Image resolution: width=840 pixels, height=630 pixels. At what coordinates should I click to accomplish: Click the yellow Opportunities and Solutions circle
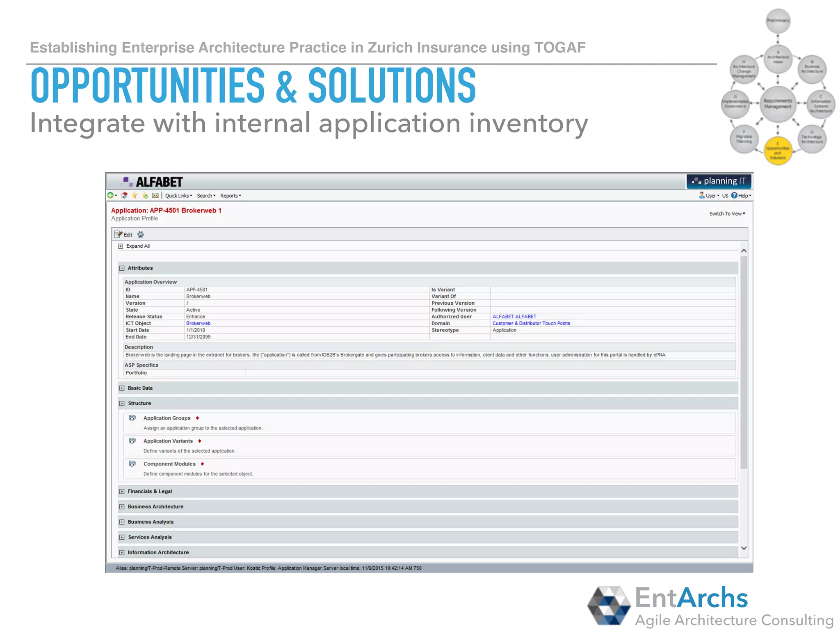click(x=778, y=151)
